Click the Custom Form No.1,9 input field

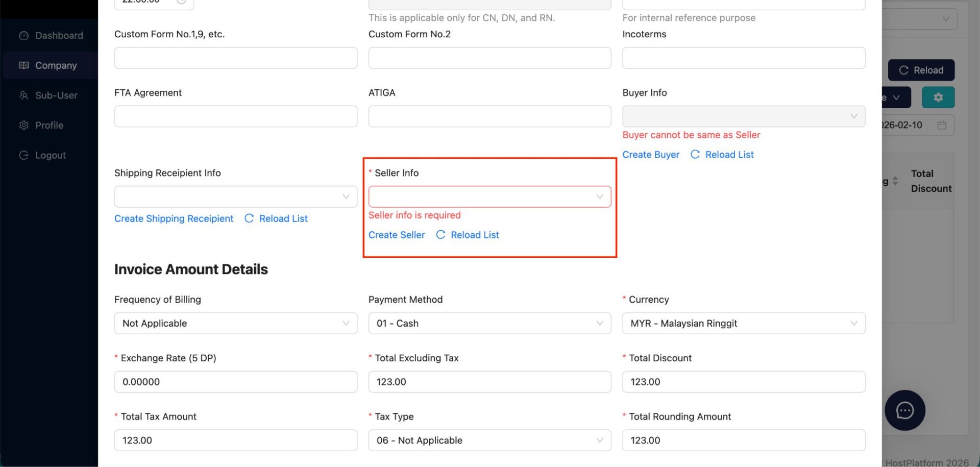click(x=236, y=58)
